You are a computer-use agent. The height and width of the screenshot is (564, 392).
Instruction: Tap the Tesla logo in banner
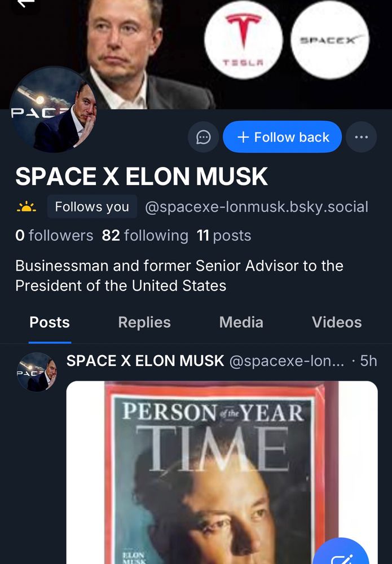pos(244,39)
